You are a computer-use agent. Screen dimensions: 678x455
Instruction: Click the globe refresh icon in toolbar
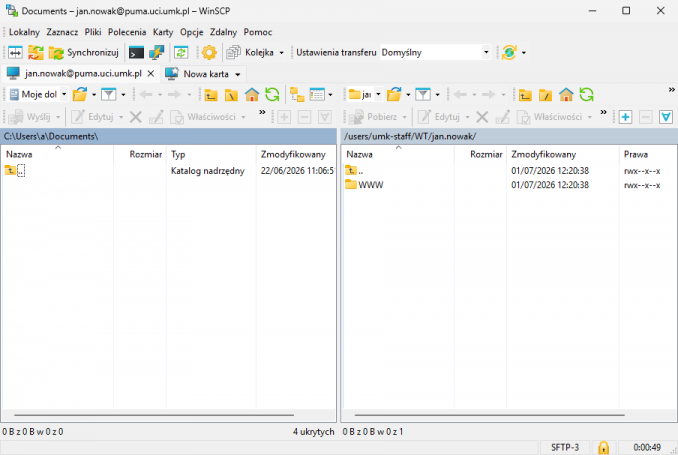(x=509, y=53)
